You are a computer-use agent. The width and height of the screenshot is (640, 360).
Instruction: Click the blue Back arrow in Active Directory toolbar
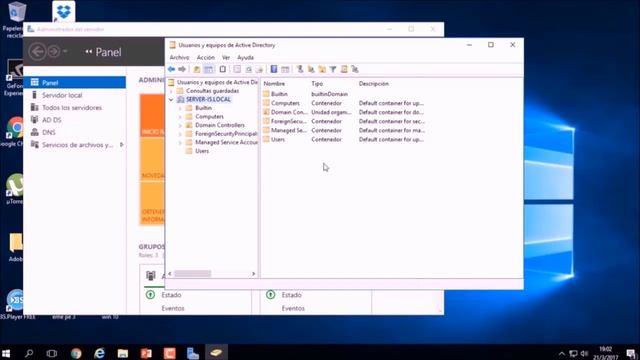tap(171, 69)
